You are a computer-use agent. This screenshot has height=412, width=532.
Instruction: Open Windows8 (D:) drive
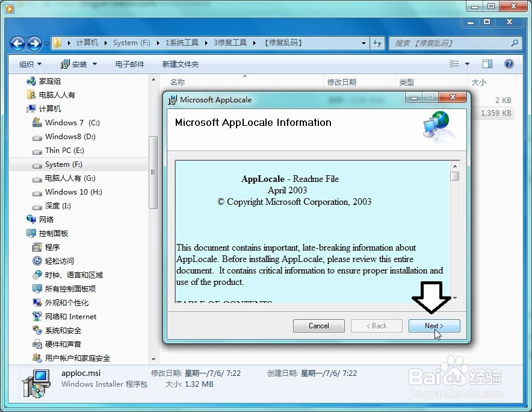(x=70, y=137)
